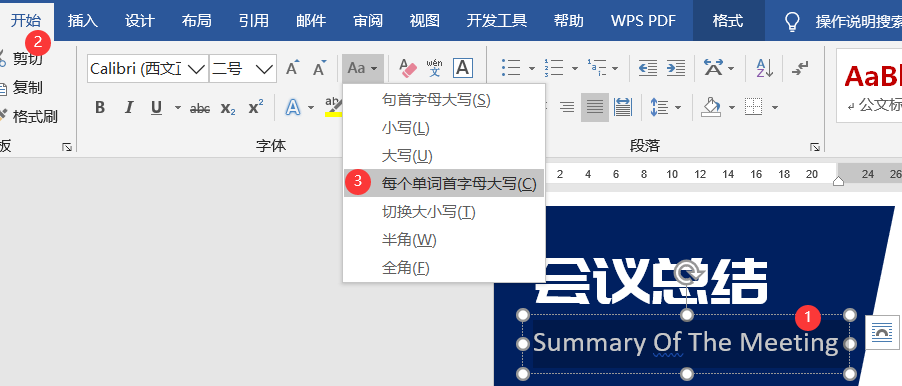The image size is (902, 386).
Task: Switch to the 插入 tab
Action: coord(83,21)
